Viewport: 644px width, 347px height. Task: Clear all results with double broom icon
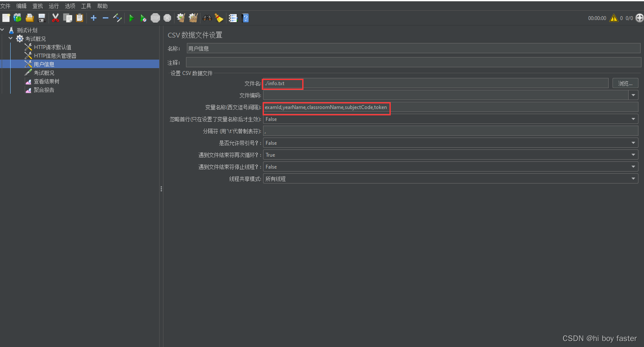tap(193, 18)
